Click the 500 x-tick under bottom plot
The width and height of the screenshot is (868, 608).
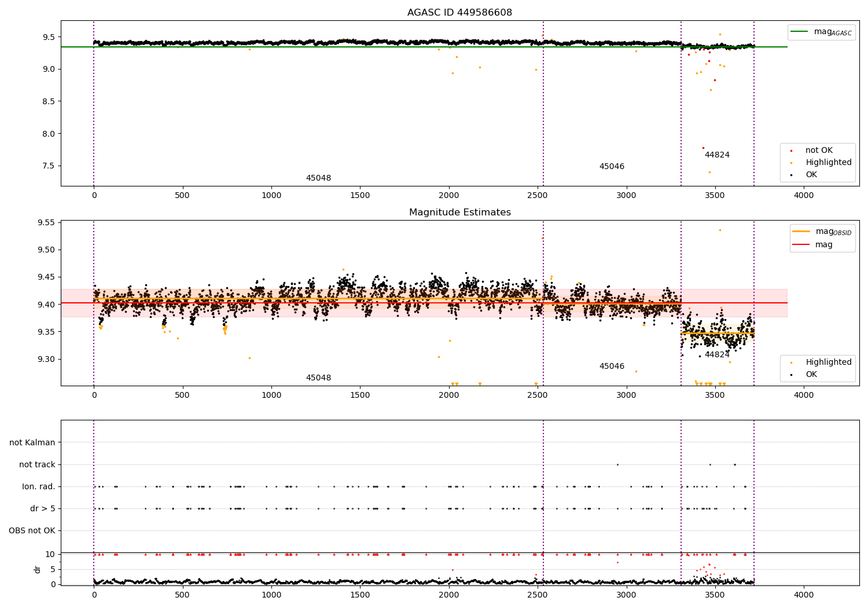182,595
